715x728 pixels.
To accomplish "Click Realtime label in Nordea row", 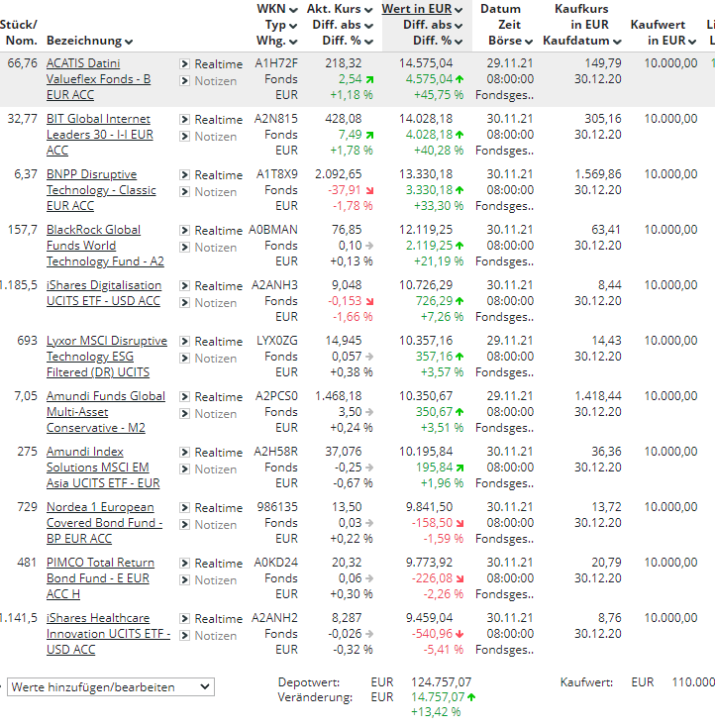I will coord(218,508).
